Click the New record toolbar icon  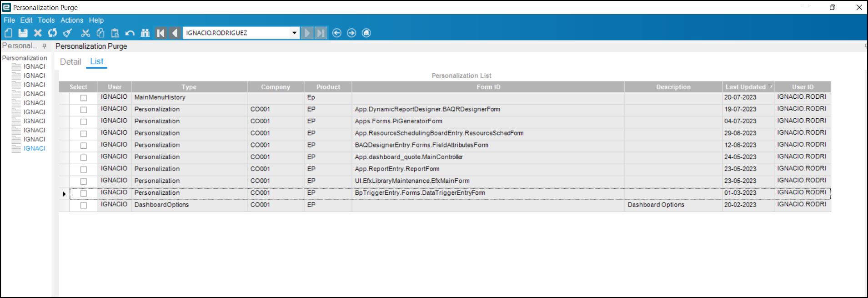(x=8, y=33)
